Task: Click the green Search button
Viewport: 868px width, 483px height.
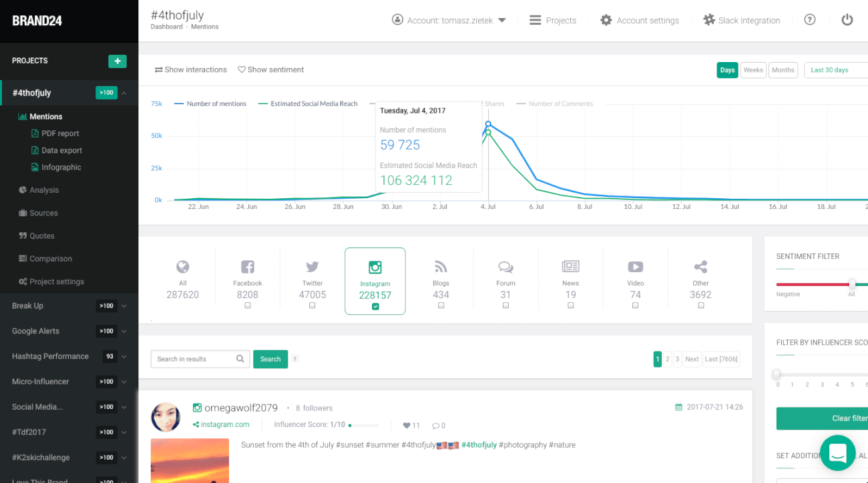Action: (270, 359)
